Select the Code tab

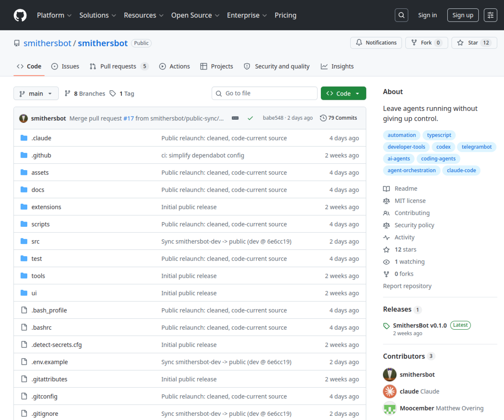29,66
